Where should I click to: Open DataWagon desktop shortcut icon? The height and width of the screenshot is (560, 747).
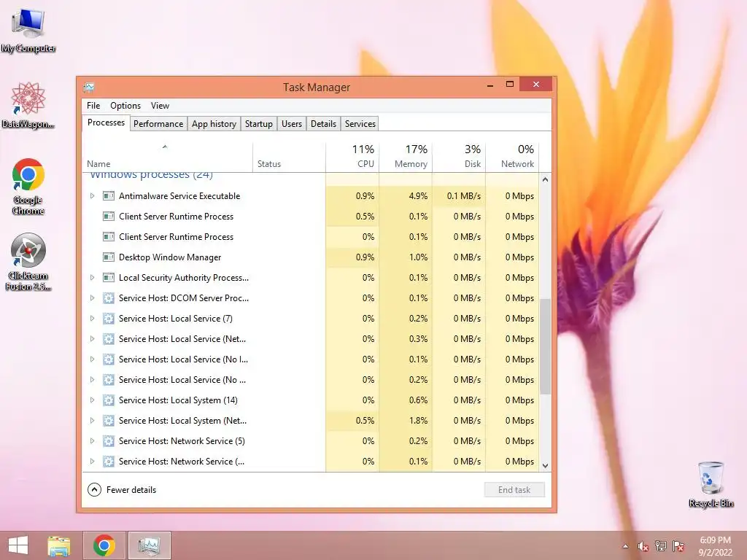(28, 106)
